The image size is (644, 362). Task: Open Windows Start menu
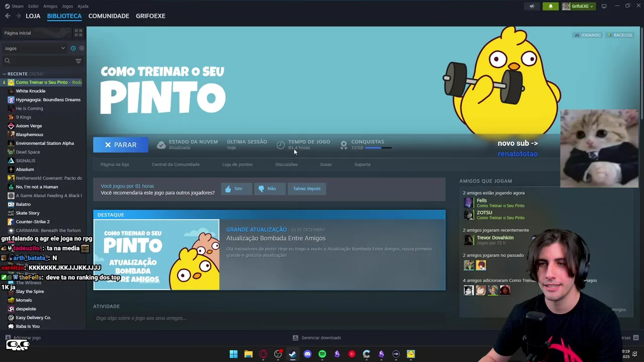(x=233, y=354)
